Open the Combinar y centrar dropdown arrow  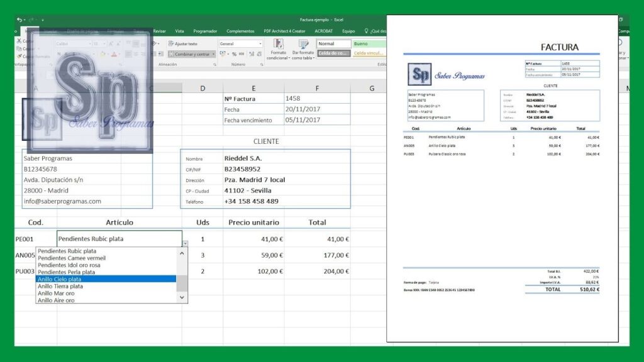(x=213, y=53)
